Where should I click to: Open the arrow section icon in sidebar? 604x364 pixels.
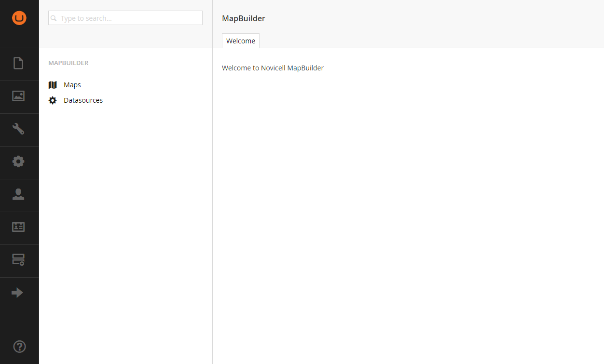coord(17,293)
